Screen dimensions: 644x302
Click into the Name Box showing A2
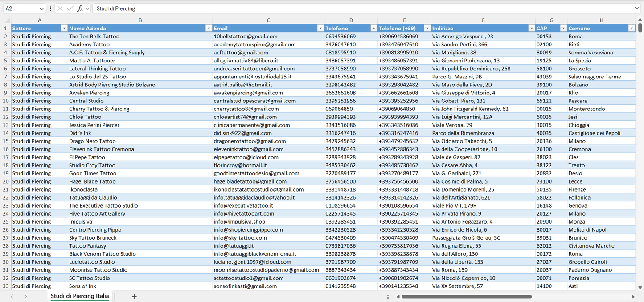[21, 8]
